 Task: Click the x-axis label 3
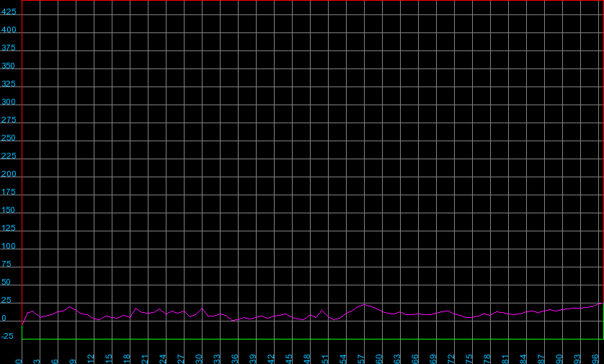click(x=37, y=361)
